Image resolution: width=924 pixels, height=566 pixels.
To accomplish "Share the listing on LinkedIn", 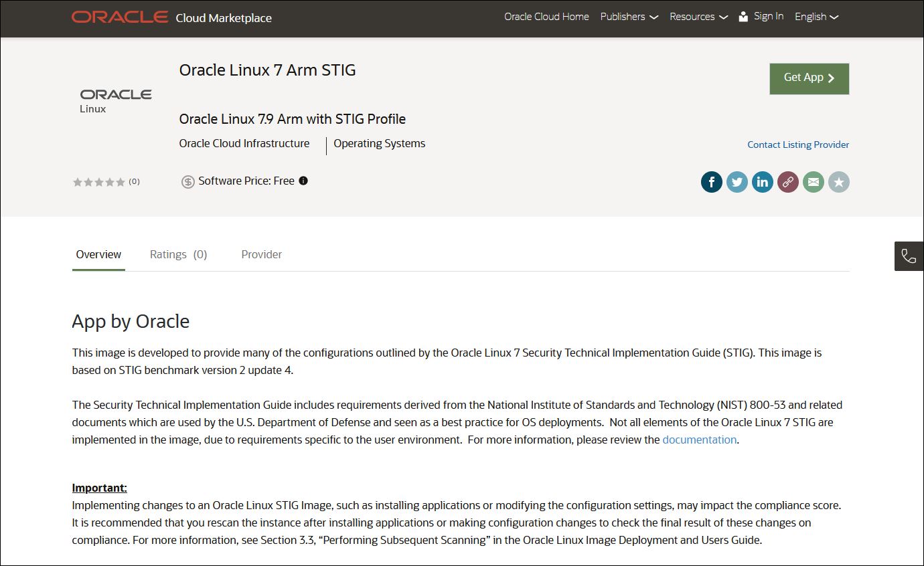I will (x=762, y=181).
